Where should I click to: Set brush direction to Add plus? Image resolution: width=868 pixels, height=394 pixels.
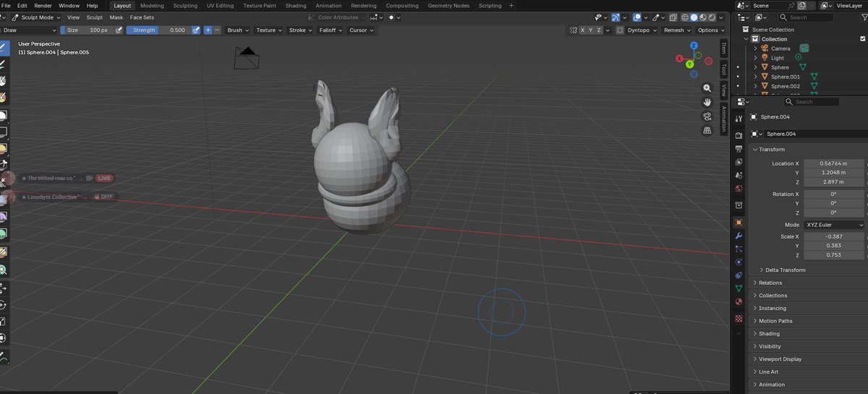208,30
